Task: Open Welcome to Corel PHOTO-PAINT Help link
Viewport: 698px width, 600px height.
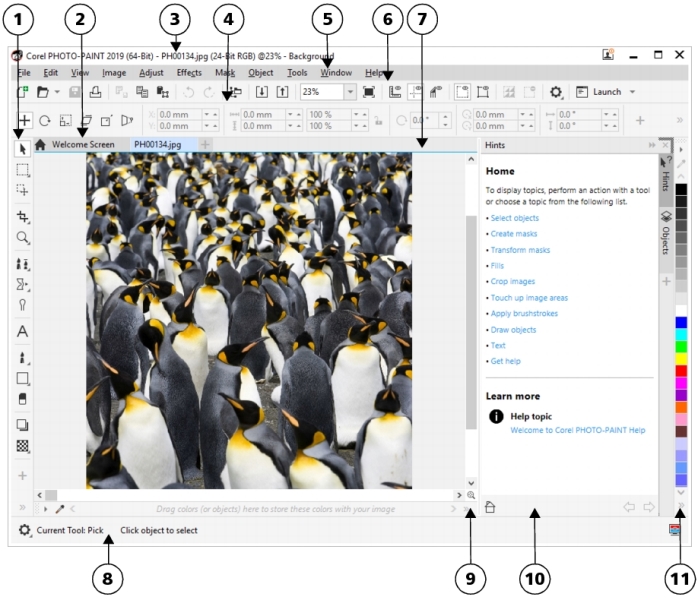Action: pos(577,430)
